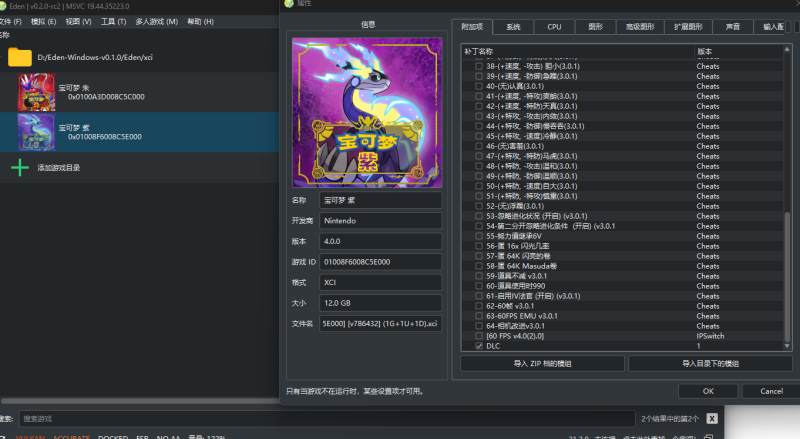
Task: Click the 游戏 ID field
Action: (x=381, y=262)
